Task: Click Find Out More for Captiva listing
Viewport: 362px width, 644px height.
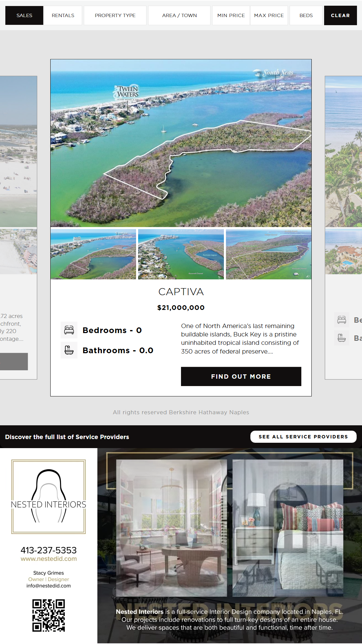Action: tap(241, 376)
